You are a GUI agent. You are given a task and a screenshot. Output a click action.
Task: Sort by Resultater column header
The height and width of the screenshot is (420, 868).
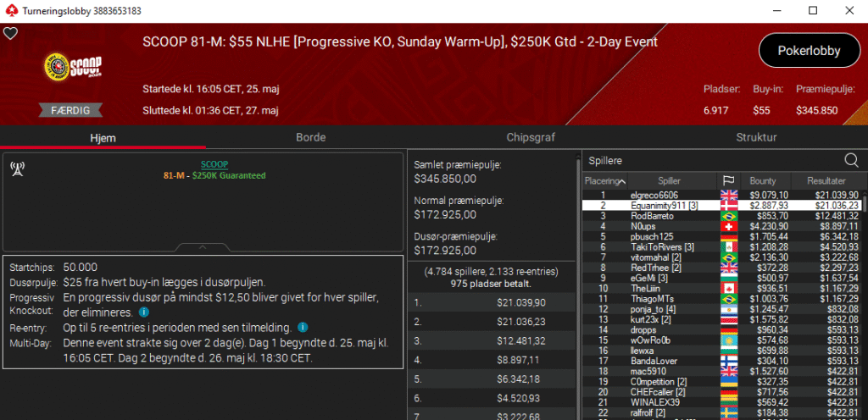point(826,180)
